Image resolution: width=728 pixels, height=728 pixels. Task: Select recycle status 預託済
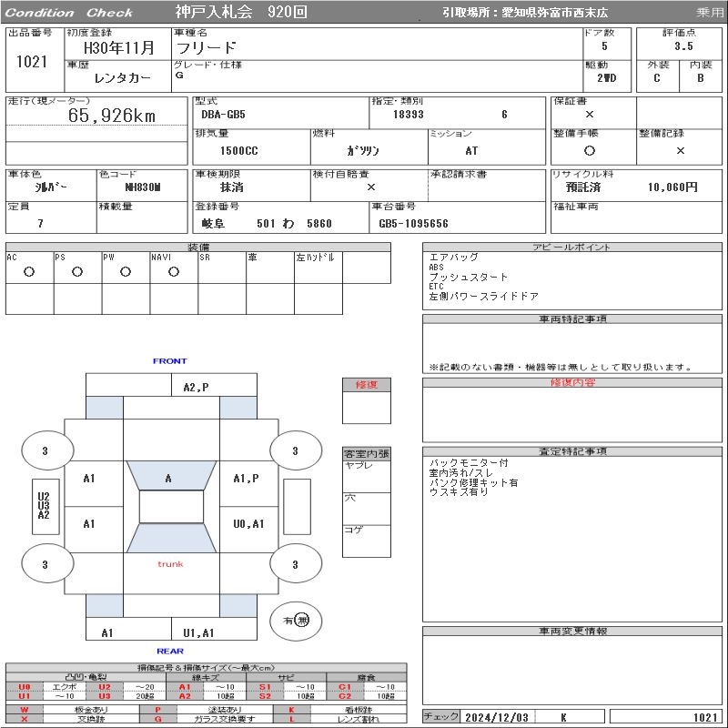[583, 187]
